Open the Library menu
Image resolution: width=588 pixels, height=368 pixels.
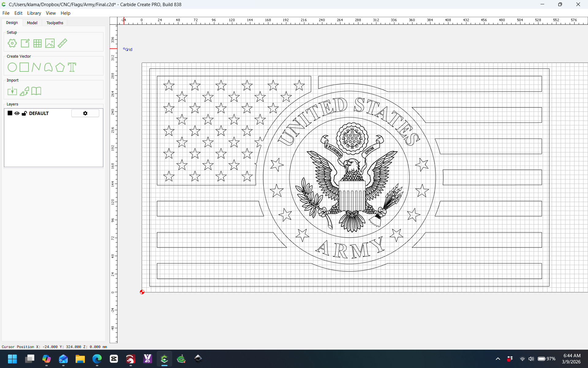click(x=34, y=13)
